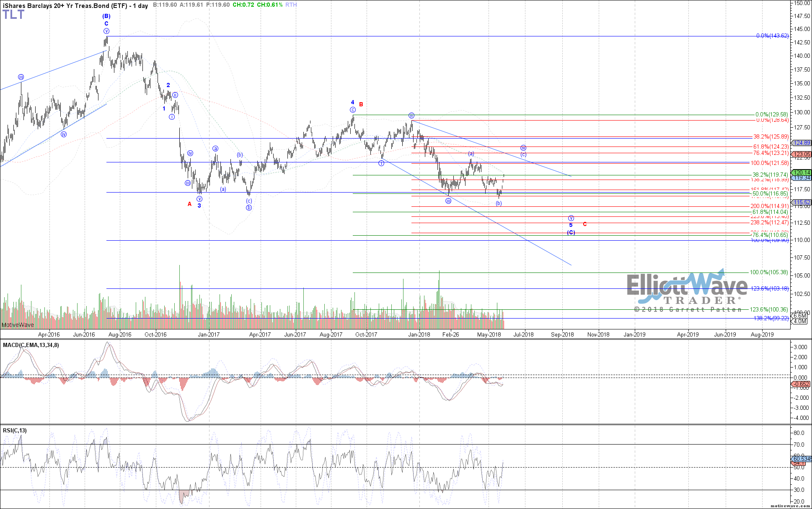The image size is (812, 509).
Task: Select the blue (B) wave label at peak
Action: [106, 16]
